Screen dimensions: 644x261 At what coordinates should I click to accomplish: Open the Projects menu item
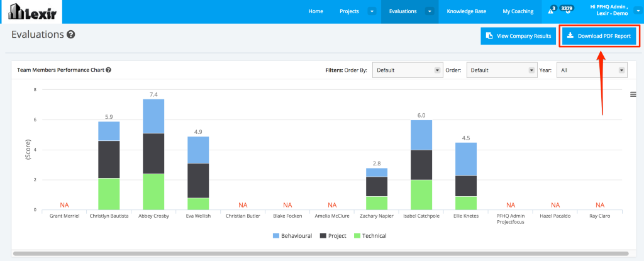tap(349, 11)
